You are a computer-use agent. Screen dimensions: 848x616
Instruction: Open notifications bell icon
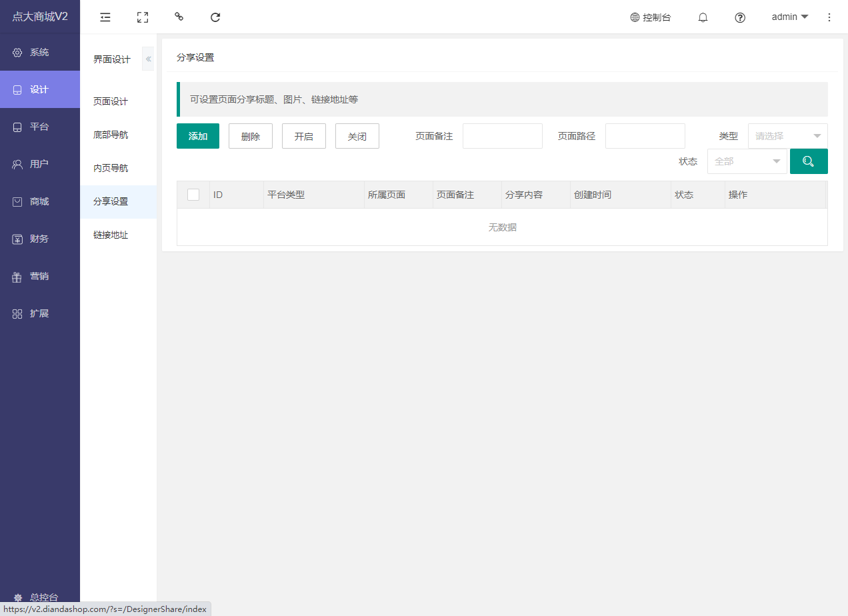tap(703, 17)
